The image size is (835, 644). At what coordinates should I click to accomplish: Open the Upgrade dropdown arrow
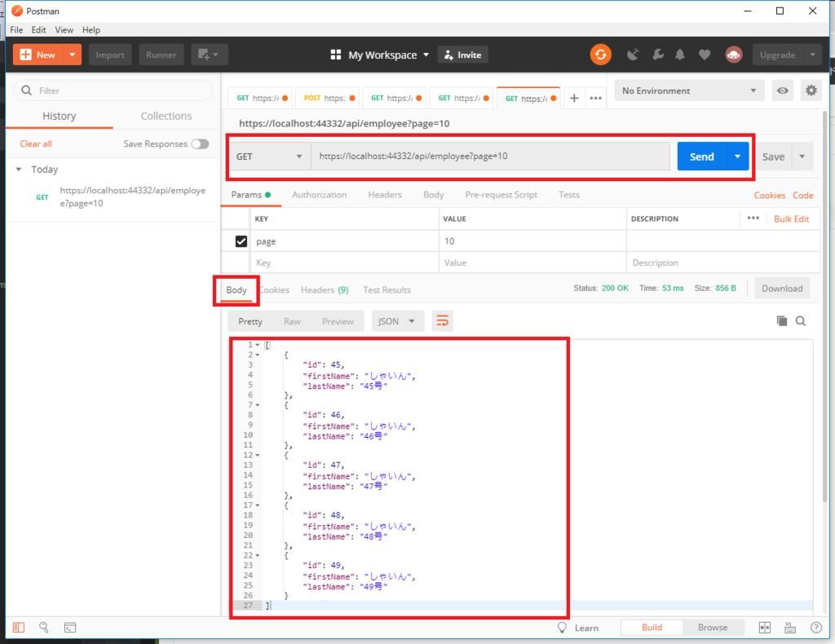tap(813, 55)
